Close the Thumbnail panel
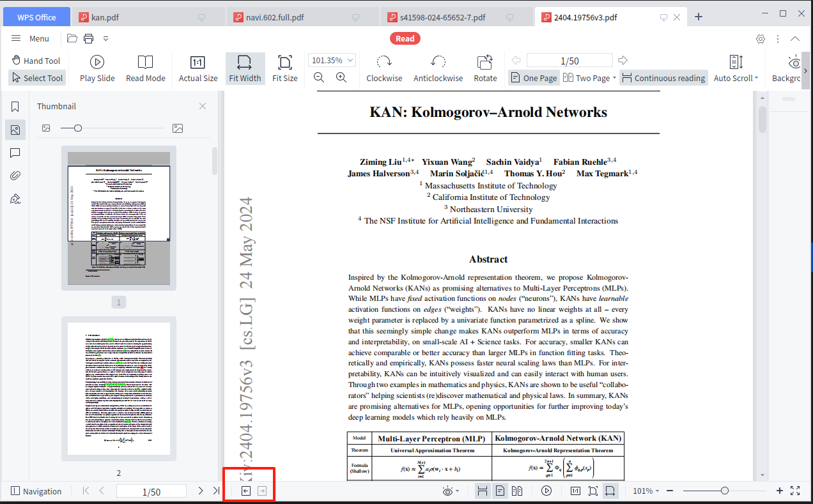This screenshot has width=813, height=504. pyautogui.click(x=203, y=106)
